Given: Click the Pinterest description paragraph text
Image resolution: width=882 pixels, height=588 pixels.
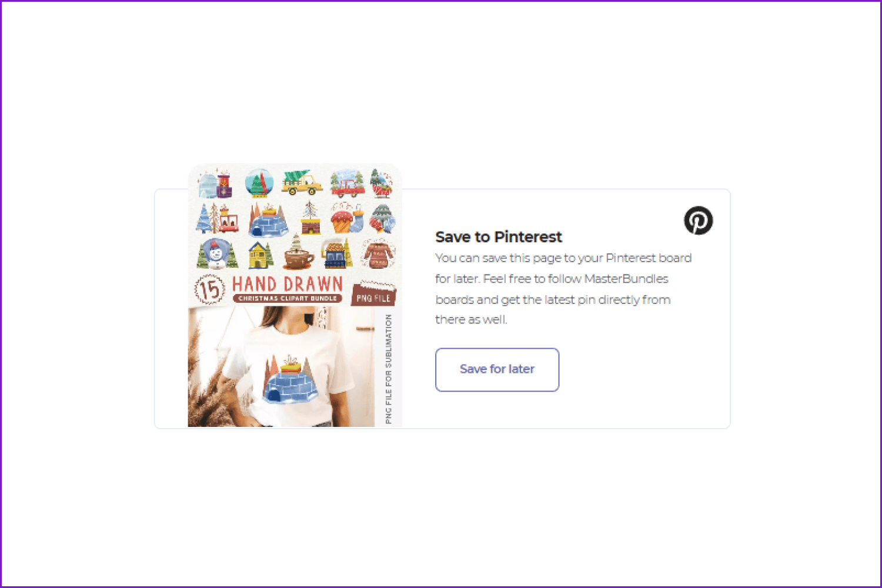Looking at the screenshot, I should pyautogui.click(x=563, y=289).
